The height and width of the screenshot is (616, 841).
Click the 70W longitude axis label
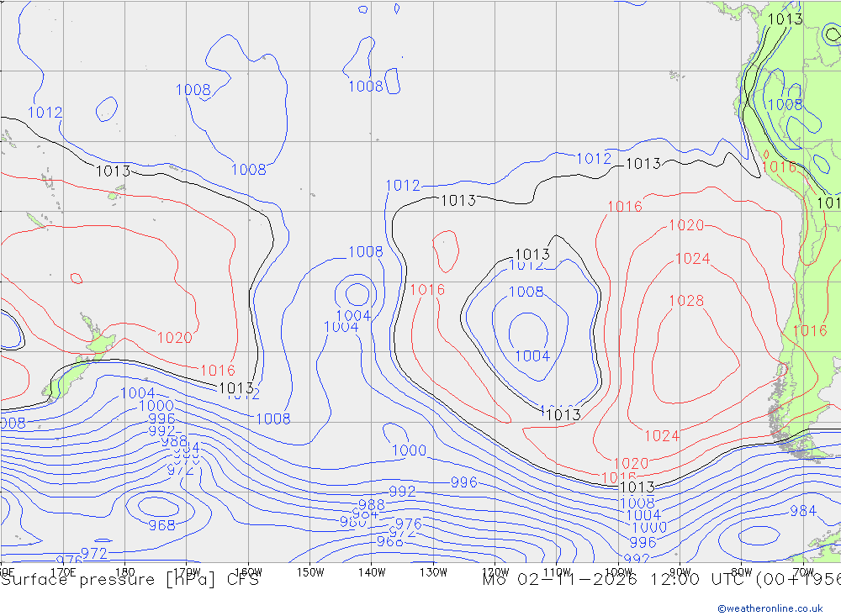pos(803,572)
